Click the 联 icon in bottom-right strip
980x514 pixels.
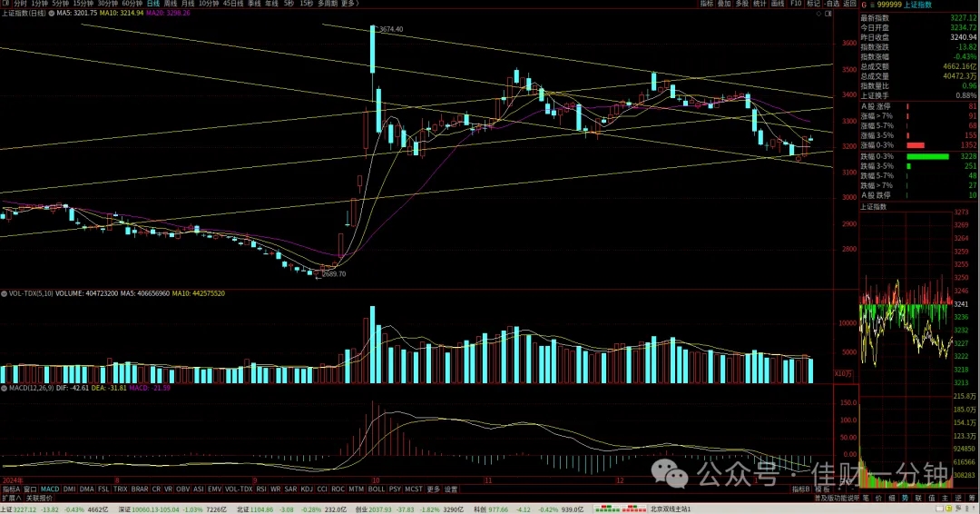click(x=918, y=499)
